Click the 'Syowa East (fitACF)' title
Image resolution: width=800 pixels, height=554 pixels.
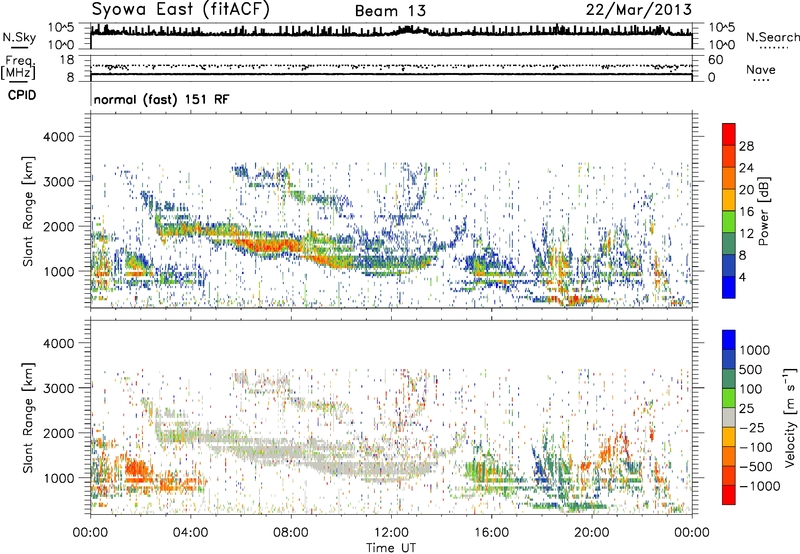coord(181,9)
